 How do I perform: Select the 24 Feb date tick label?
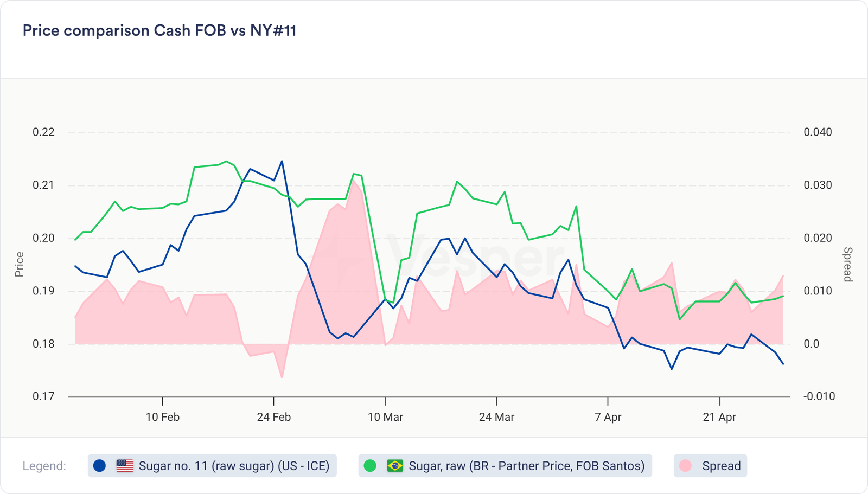[x=274, y=417]
